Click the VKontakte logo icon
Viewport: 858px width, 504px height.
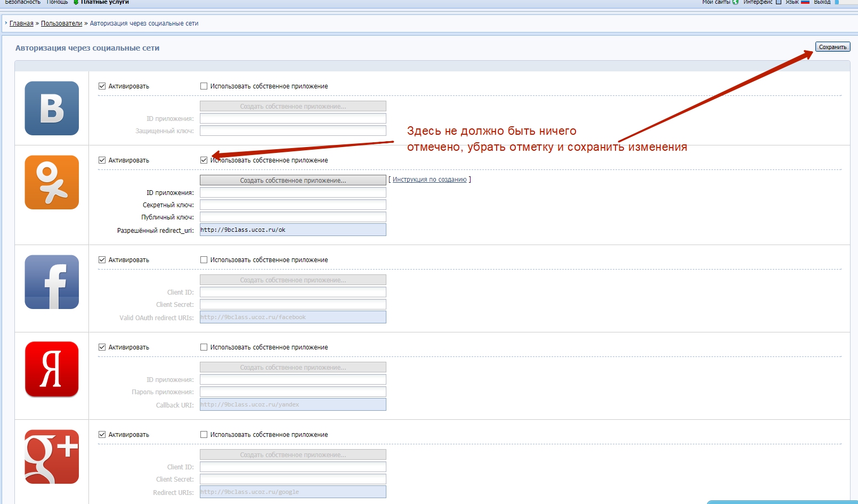tap(52, 108)
